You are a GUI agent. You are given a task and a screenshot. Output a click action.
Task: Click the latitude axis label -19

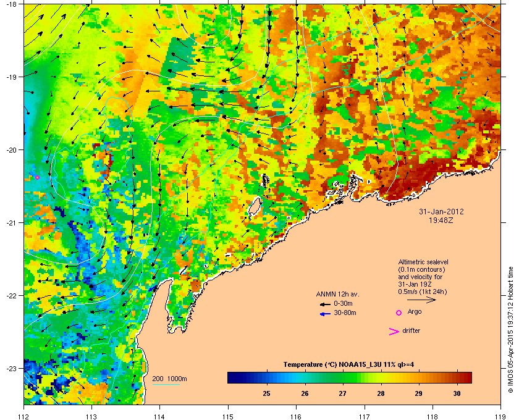coord(11,77)
